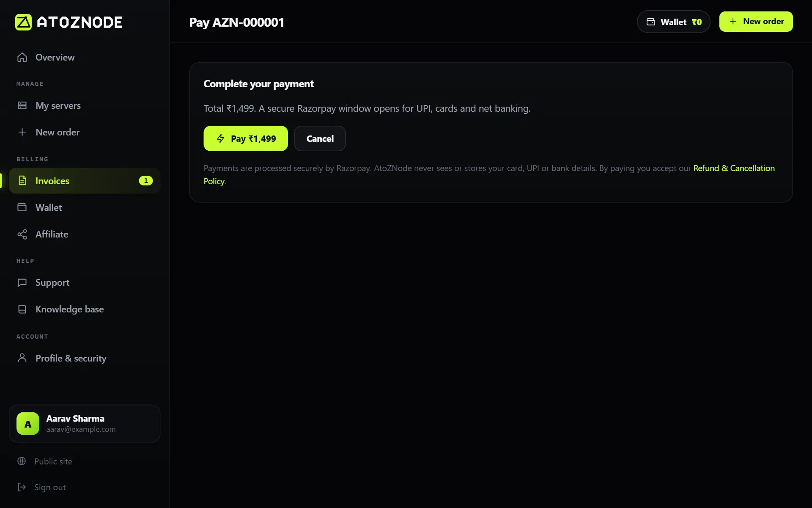Select Invoices in the Billing section
812x508 pixels.
85,181
